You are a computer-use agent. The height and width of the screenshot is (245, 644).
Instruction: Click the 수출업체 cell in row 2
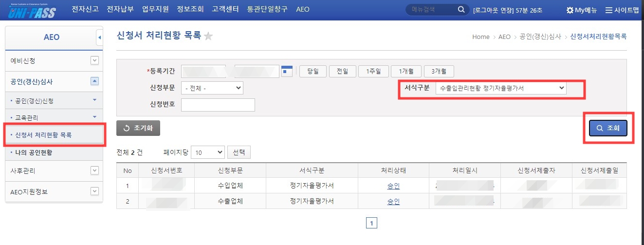(x=230, y=201)
